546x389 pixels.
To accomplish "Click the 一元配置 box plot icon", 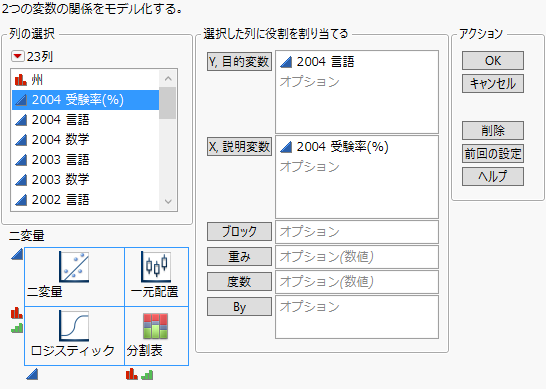I will (x=156, y=267).
